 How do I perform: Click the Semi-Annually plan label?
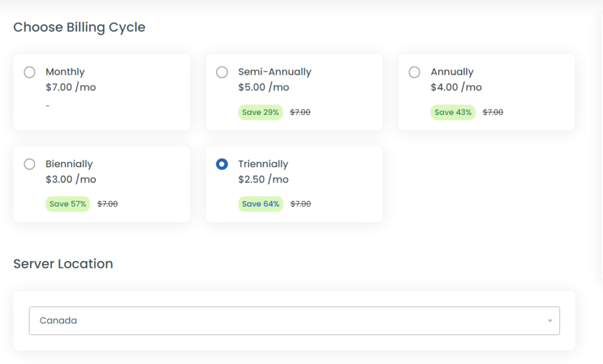[x=274, y=72]
